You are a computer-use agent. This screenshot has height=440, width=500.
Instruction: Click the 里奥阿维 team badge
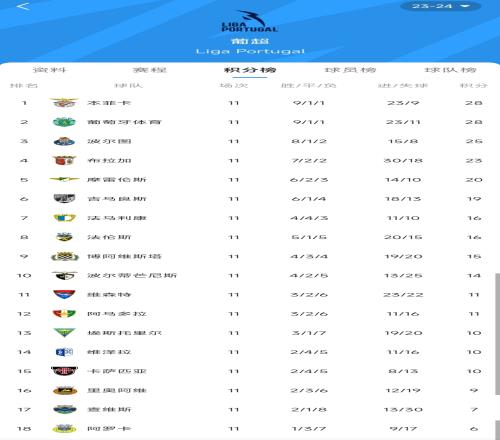(64, 390)
